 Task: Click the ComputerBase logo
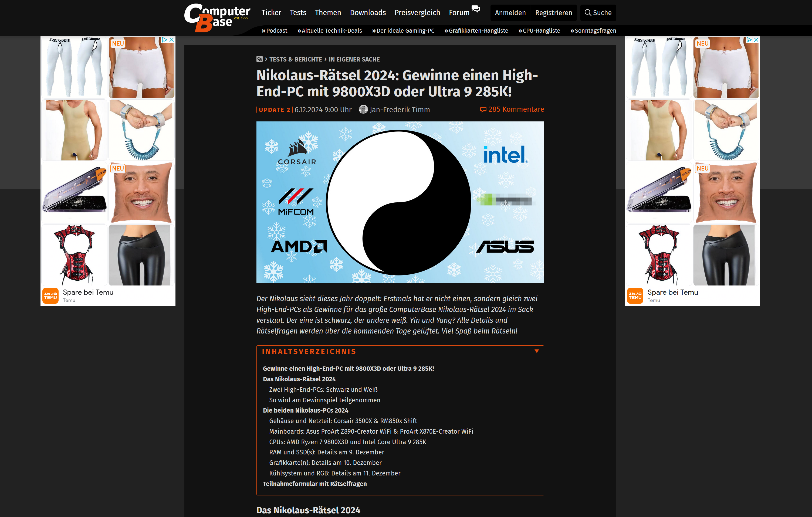217,18
